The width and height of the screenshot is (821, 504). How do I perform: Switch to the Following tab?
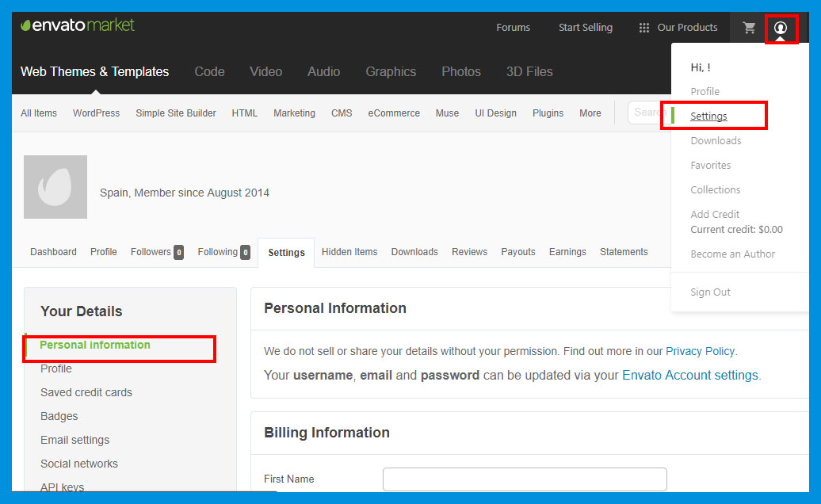(x=223, y=252)
